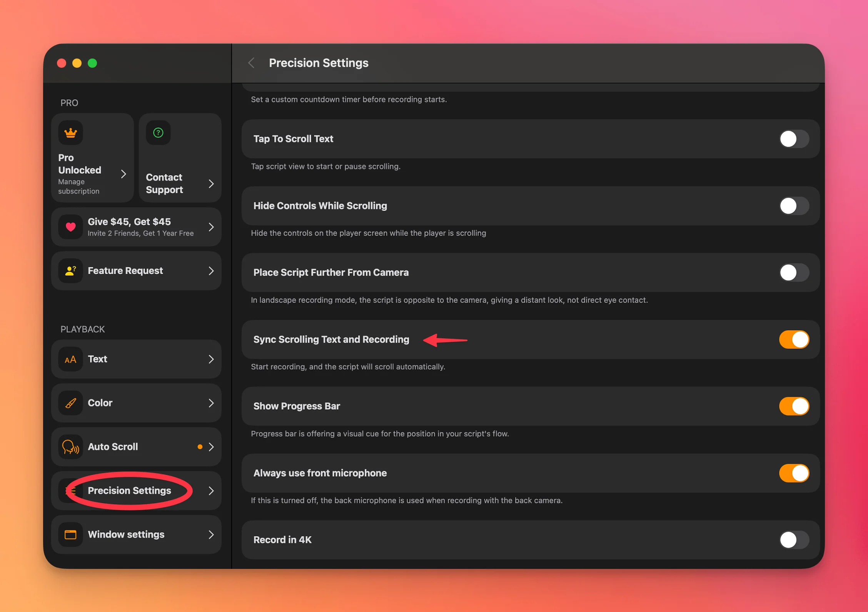Turn off Always use front microphone
The image size is (868, 612).
tap(793, 473)
